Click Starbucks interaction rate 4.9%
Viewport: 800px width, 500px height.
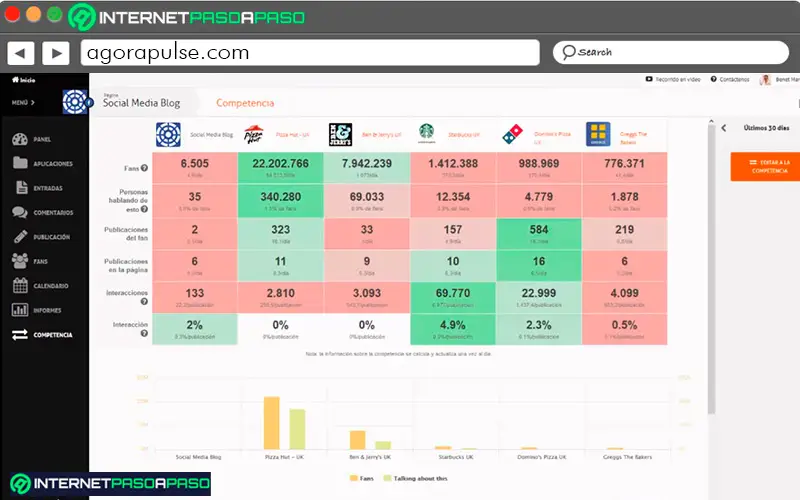click(453, 326)
